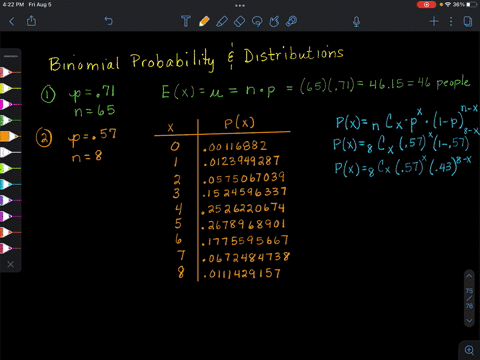
Task: Tap the multitasking three dots
Action: 240,5
